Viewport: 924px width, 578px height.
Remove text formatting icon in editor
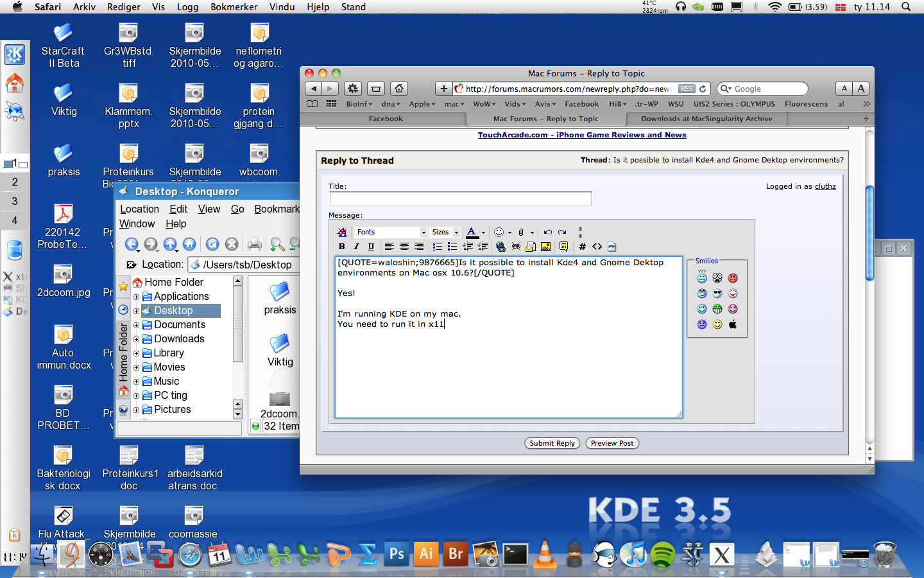(342, 232)
